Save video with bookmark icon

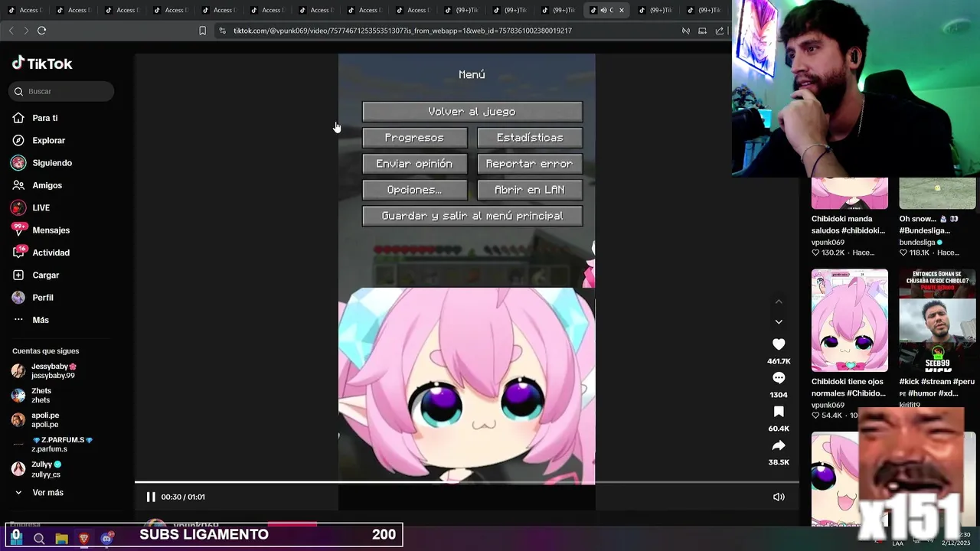coord(779,412)
